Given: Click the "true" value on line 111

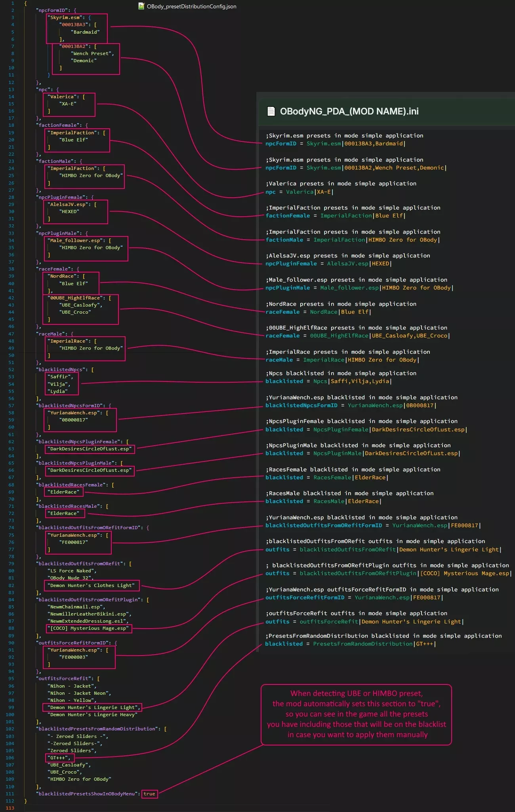Looking at the screenshot, I should pos(149,794).
